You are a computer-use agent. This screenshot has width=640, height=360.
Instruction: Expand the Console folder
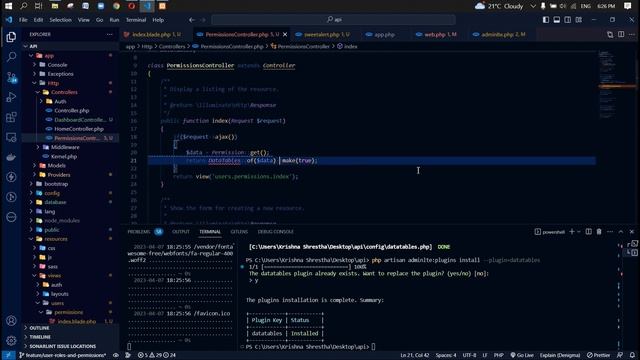[57, 65]
